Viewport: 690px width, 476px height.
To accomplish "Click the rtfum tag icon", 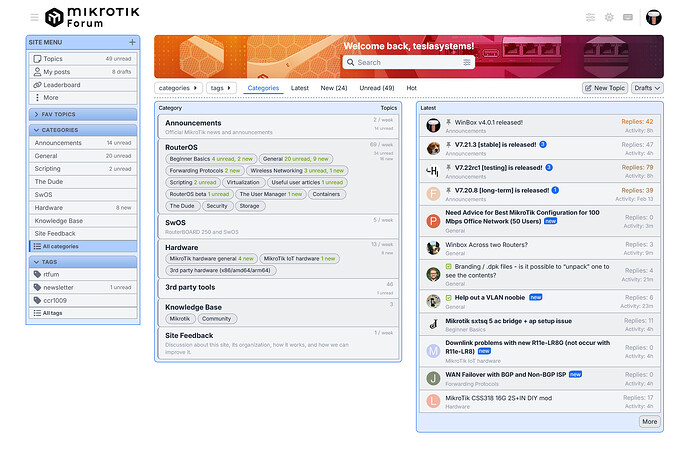I will click(x=37, y=274).
